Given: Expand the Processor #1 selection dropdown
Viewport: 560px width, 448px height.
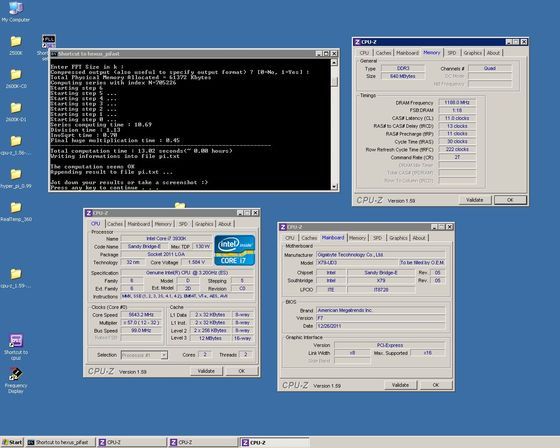Looking at the screenshot, I should click(164, 355).
